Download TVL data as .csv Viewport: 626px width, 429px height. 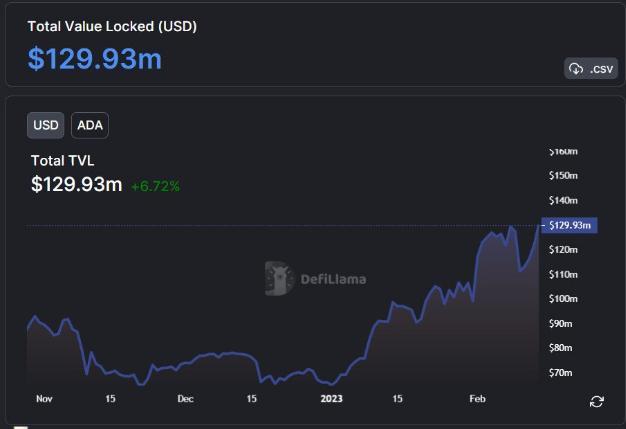[591, 69]
